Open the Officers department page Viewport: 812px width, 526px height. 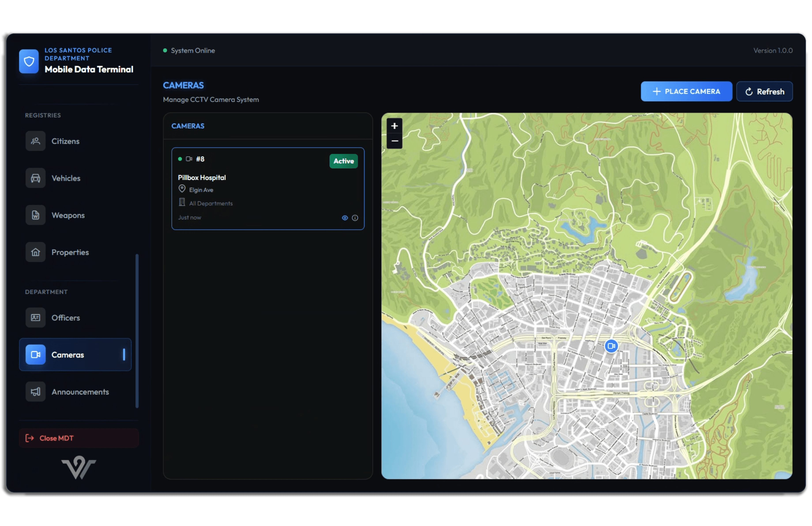(x=75, y=318)
